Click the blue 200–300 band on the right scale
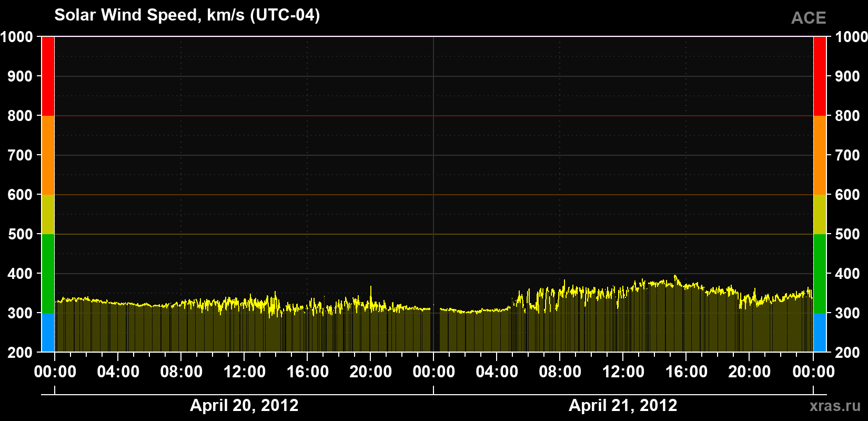 820,333
